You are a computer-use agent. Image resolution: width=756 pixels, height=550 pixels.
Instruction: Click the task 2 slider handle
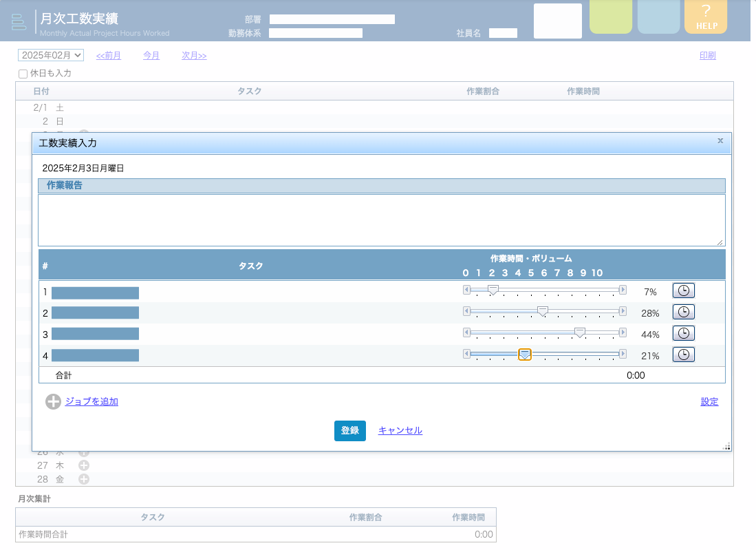[x=543, y=312]
